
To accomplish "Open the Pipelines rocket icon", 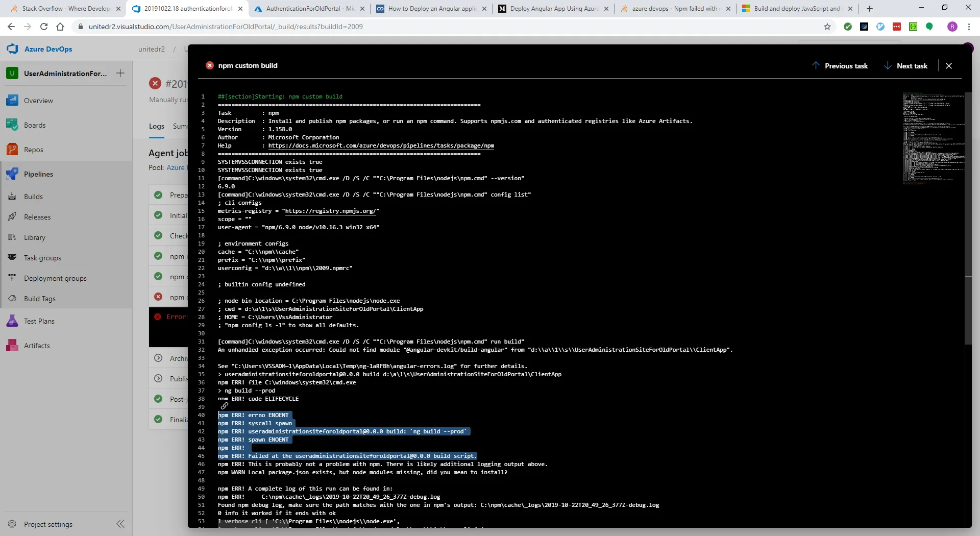I will (x=12, y=174).
